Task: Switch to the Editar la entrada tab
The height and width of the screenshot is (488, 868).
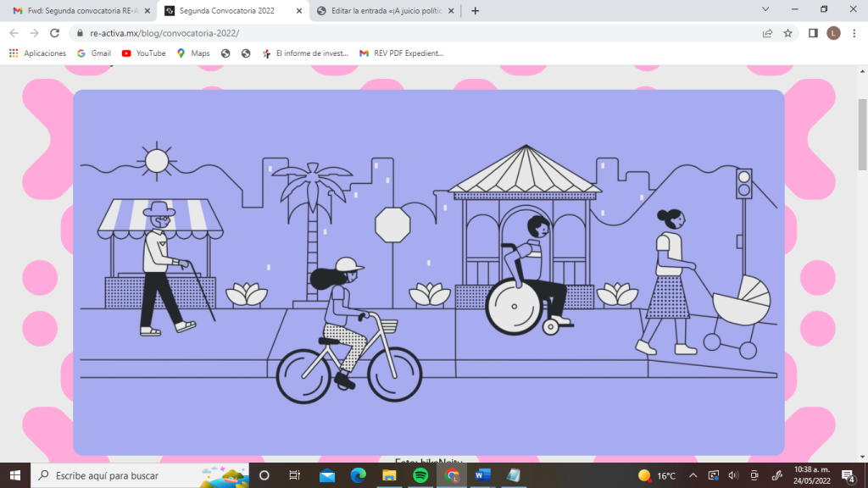Action: pyautogui.click(x=381, y=11)
